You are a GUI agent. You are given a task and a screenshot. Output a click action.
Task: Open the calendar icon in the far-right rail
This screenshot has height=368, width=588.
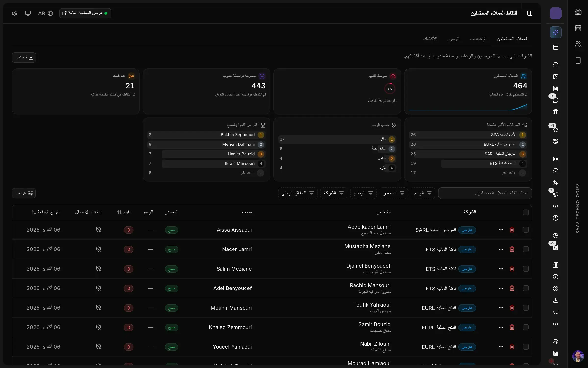point(578,28)
